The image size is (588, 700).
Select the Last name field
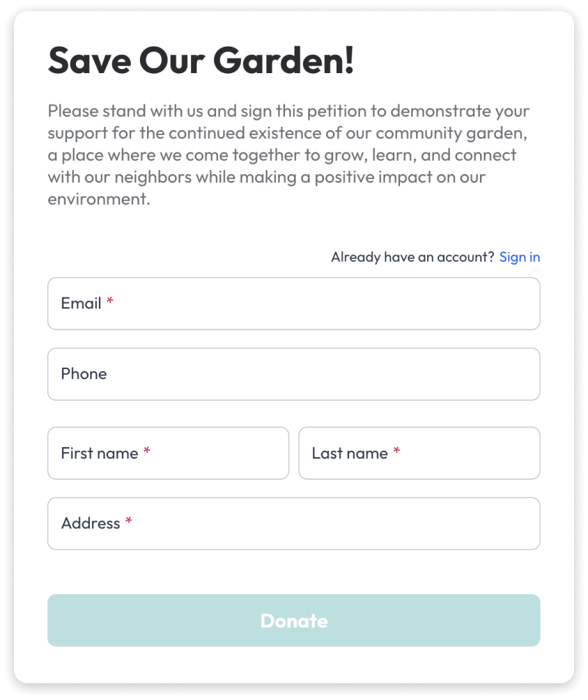[x=419, y=453]
